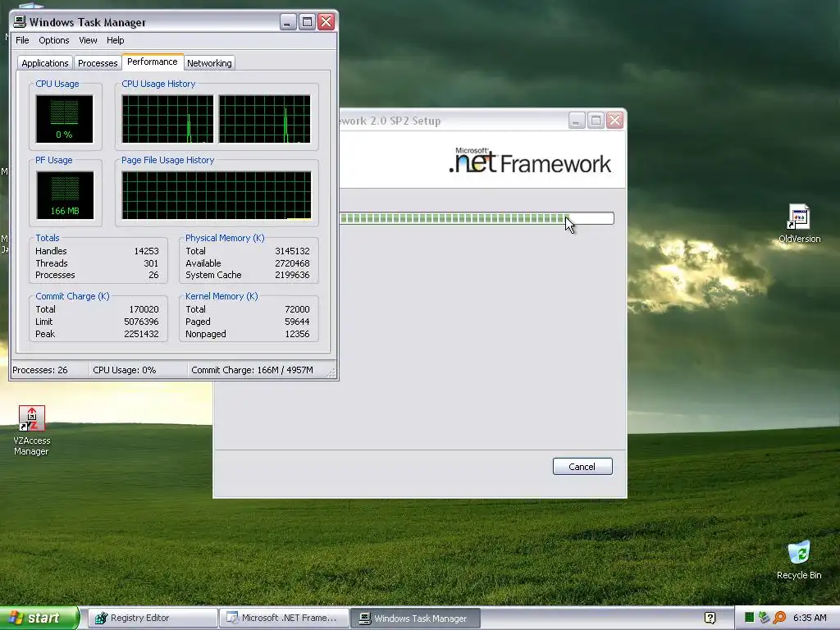
Task: Activate Microsoft .NET Framework taskbar button
Action: pos(285,619)
